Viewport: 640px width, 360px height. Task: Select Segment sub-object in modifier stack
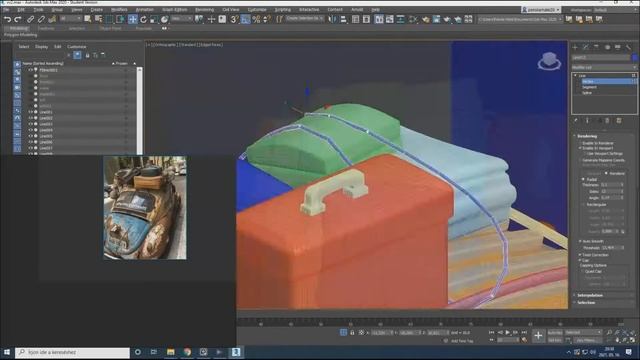tap(589, 87)
